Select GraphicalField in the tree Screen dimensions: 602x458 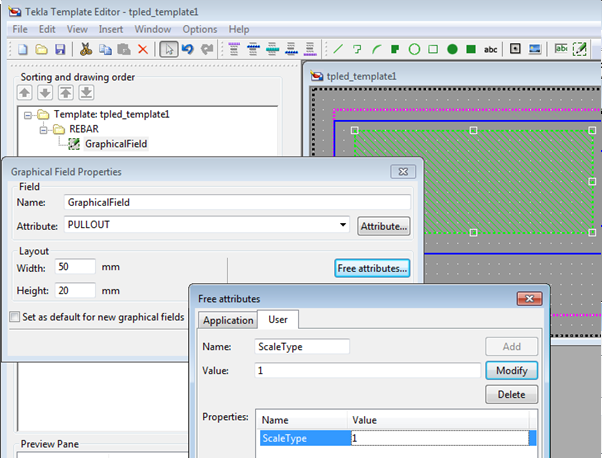[x=115, y=143]
